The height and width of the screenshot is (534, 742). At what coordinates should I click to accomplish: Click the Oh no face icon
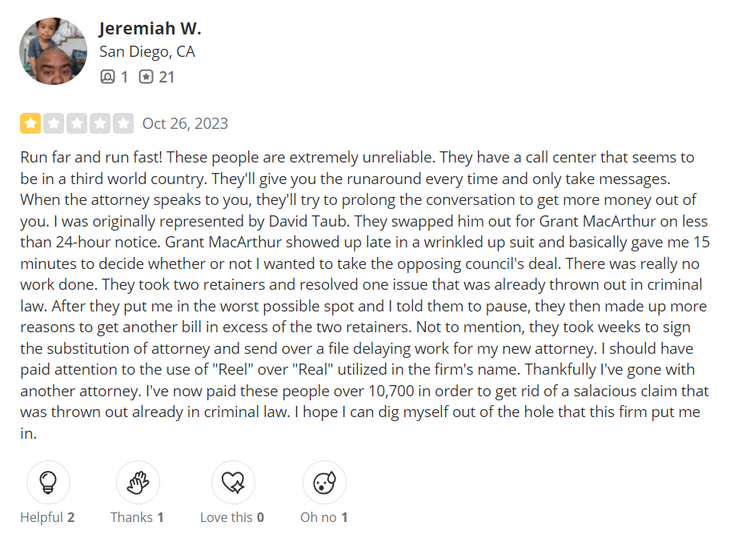coord(324,482)
